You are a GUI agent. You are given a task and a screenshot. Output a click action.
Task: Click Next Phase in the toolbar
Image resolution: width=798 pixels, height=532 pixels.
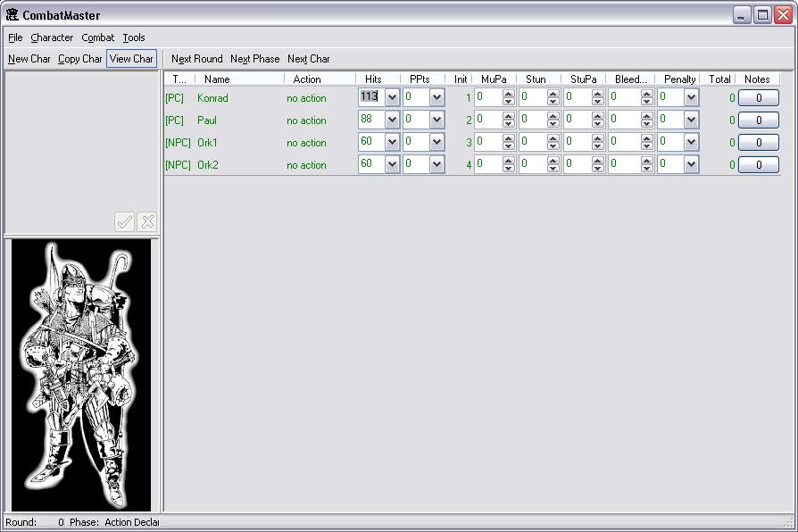pyautogui.click(x=254, y=59)
